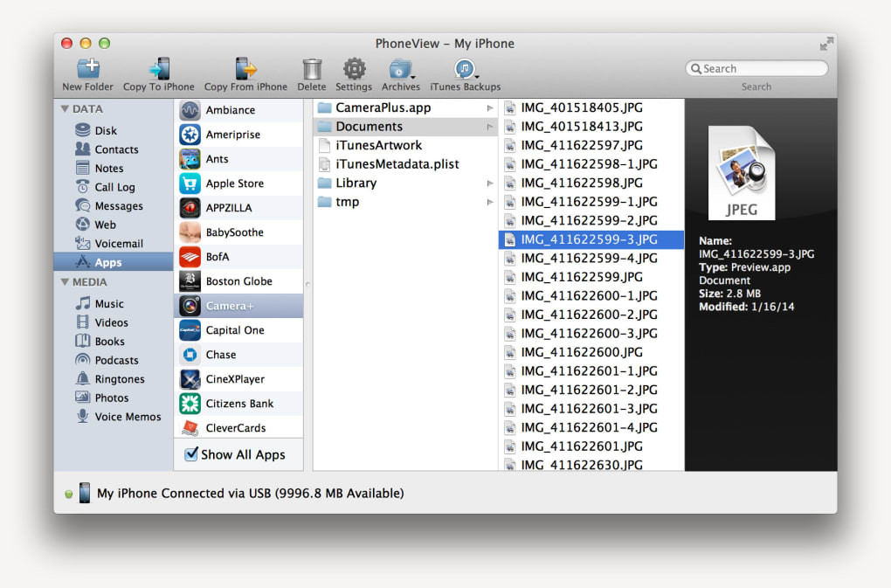The width and height of the screenshot is (891, 588).
Task: Open Settings gear in toolbar
Action: click(x=354, y=69)
